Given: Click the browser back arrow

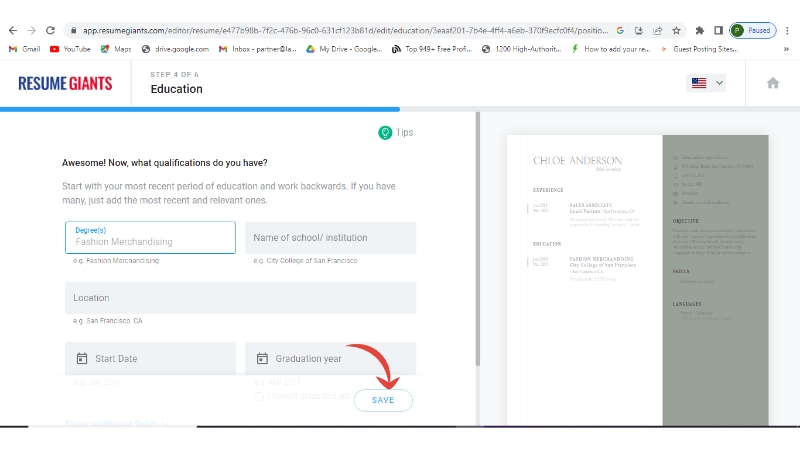Looking at the screenshot, I should [x=11, y=31].
